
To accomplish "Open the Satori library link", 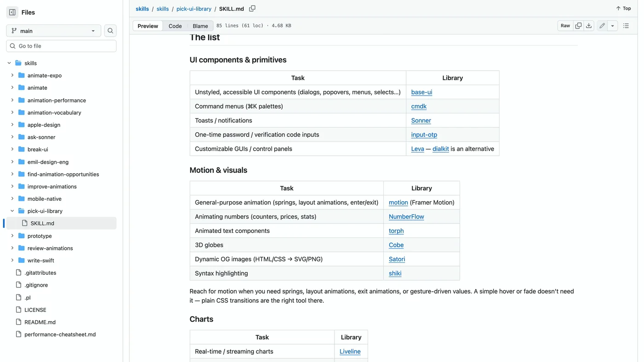I will [397, 259].
